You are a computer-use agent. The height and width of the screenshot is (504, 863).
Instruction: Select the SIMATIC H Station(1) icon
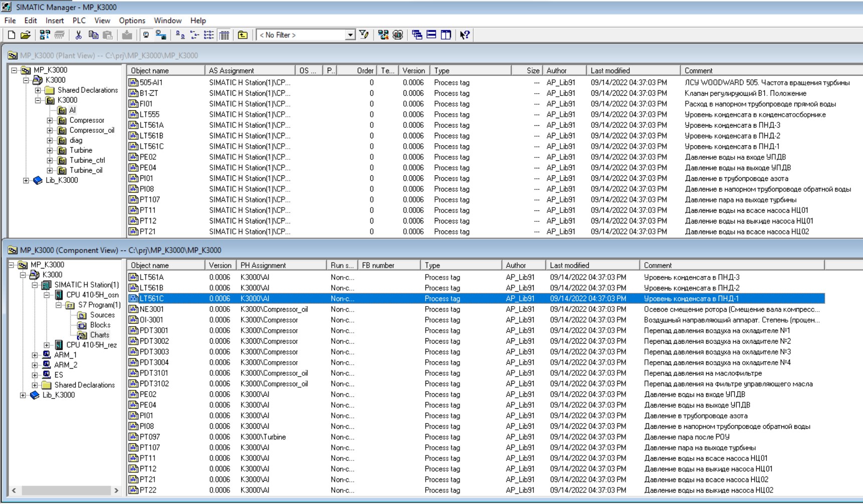[47, 285]
